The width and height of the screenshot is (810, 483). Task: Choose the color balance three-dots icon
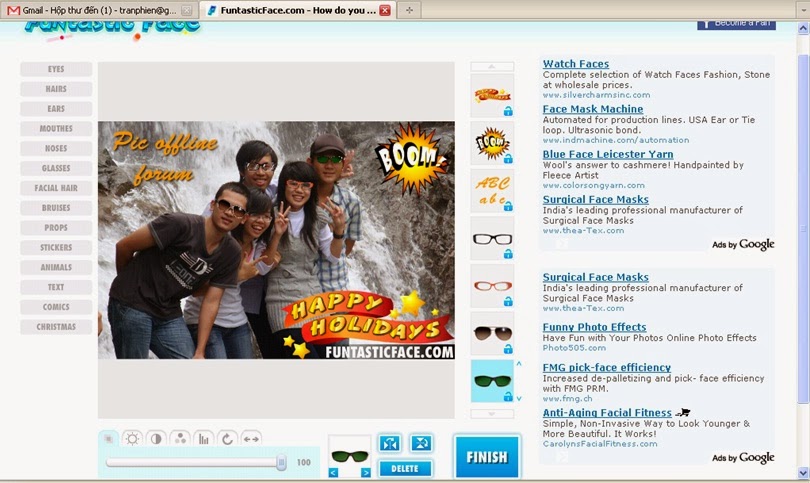tap(180, 439)
